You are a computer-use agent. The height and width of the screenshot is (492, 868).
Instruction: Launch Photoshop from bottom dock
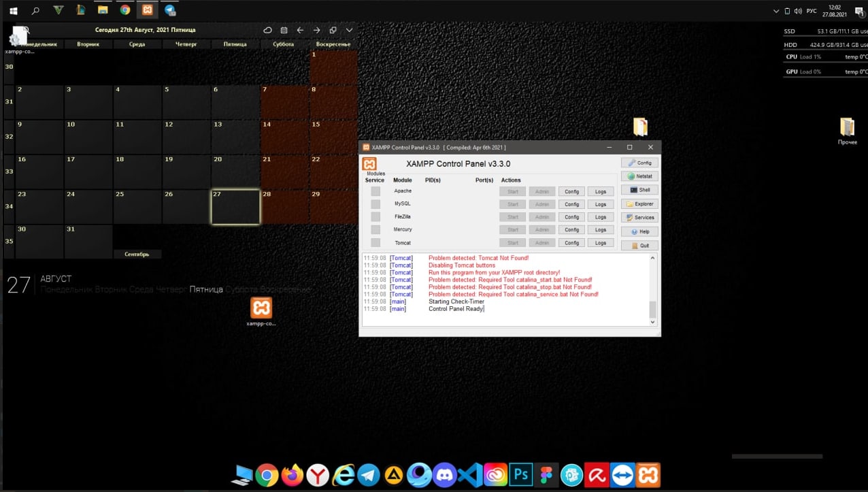(x=521, y=475)
